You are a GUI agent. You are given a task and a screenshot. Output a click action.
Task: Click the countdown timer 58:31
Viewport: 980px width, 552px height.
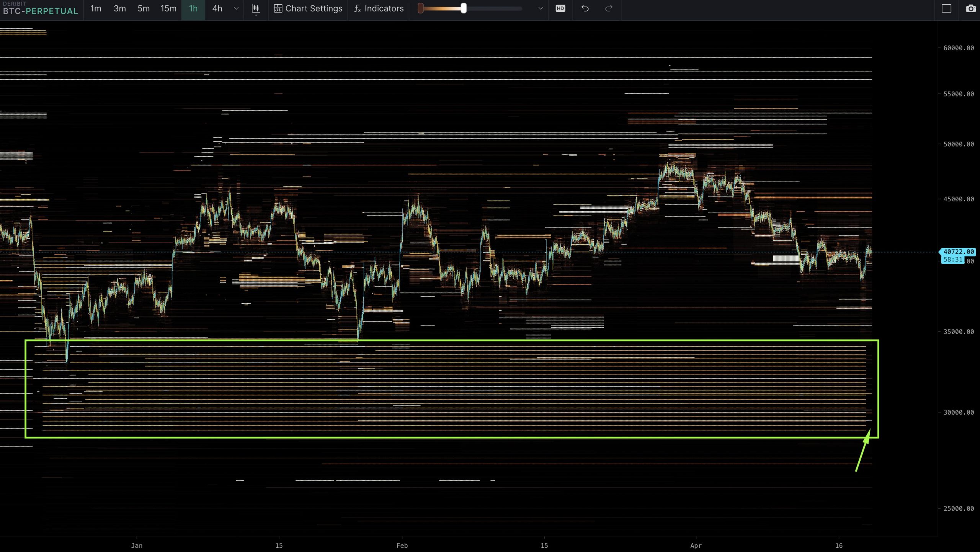952,260
